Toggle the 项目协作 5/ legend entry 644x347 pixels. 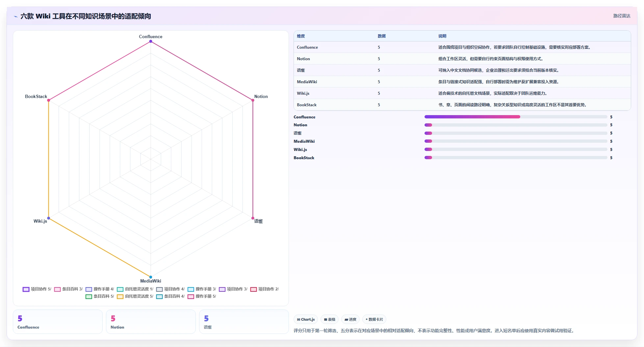37,289
